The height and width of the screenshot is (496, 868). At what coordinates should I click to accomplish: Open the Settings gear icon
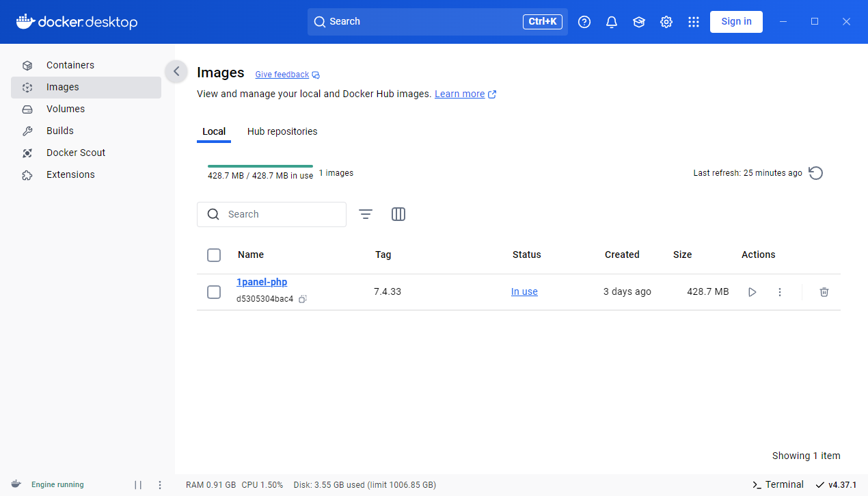point(666,22)
